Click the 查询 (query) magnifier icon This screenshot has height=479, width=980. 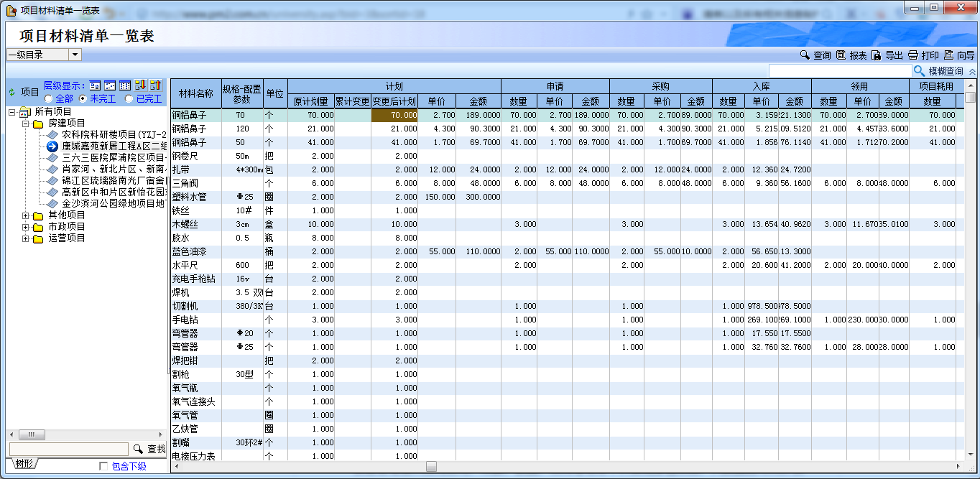click(805, 55)
